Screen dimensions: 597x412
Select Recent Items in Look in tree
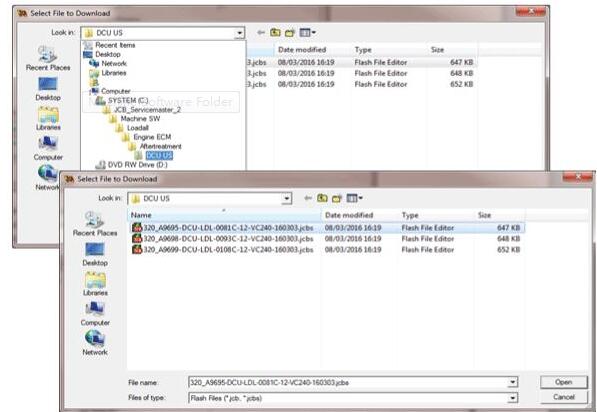[115, 45]
